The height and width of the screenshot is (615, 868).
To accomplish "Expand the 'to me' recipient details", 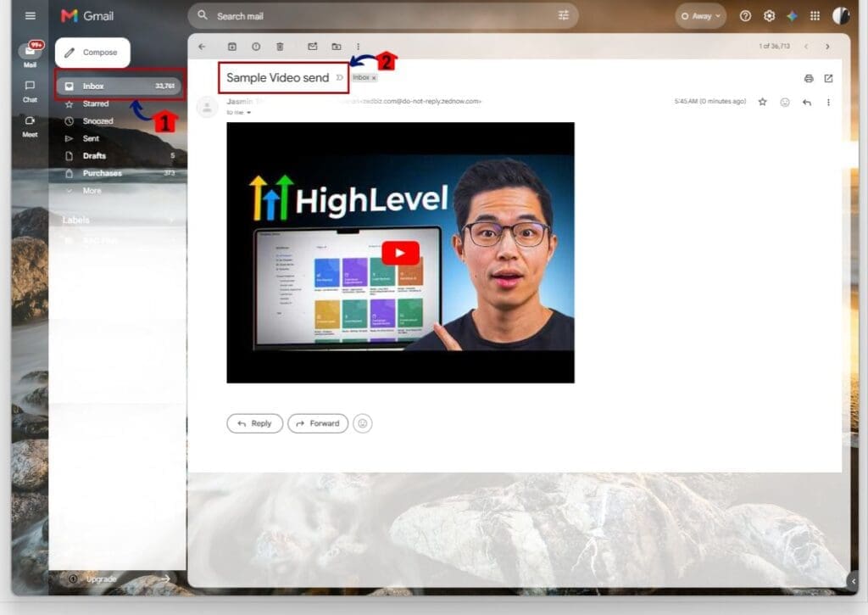I will [x=249, y=113].
